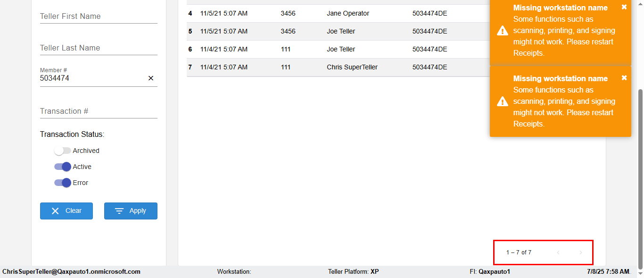Click the warning triangle in top notification
The height and width of the screenshot is (278, 644).
pyautogui.click(x=503, y=31)
